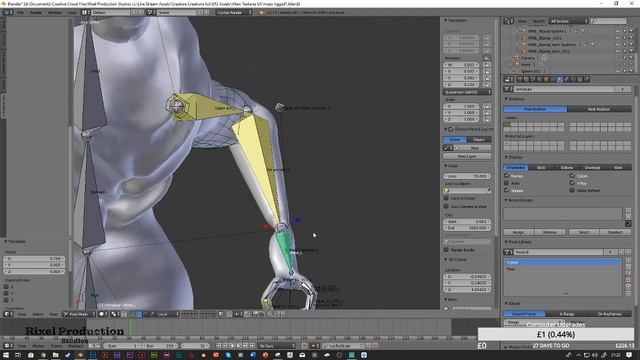Open the Render menu in top bar

pos(36,13)
